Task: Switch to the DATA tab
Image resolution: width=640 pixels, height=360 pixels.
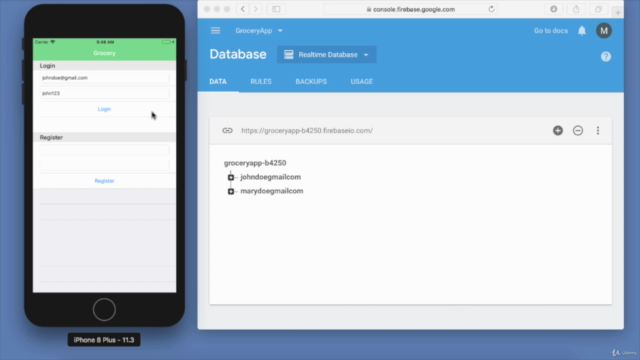Action: (x=218, y=82)
